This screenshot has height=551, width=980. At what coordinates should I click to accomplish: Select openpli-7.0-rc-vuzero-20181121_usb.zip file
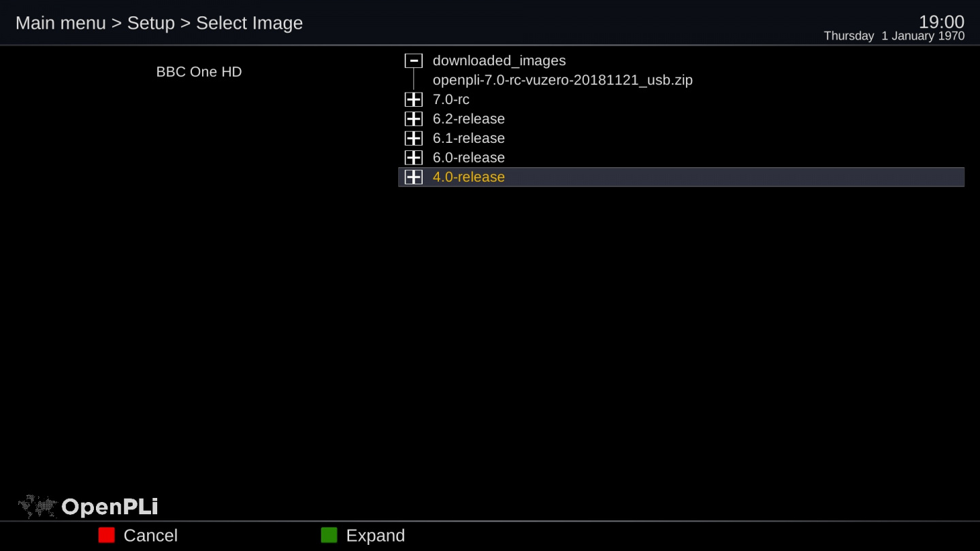click(x=562, y=80)
